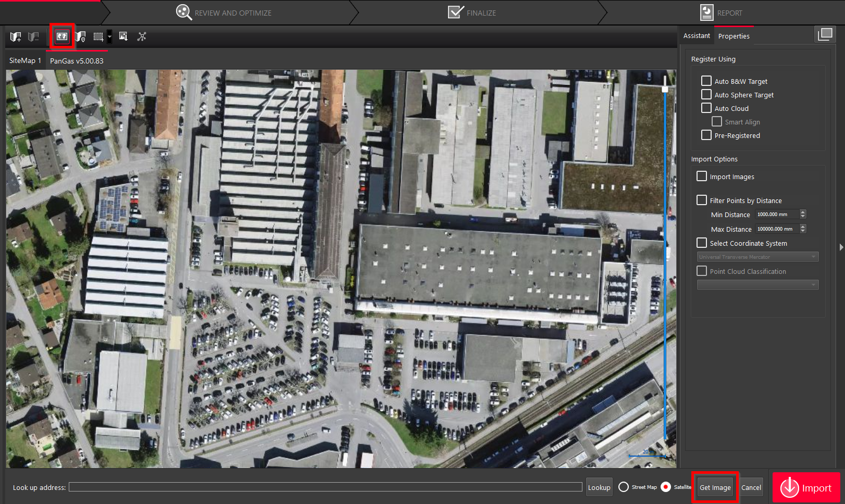Click the panel layout icon above Properties

tap(825, 34)
